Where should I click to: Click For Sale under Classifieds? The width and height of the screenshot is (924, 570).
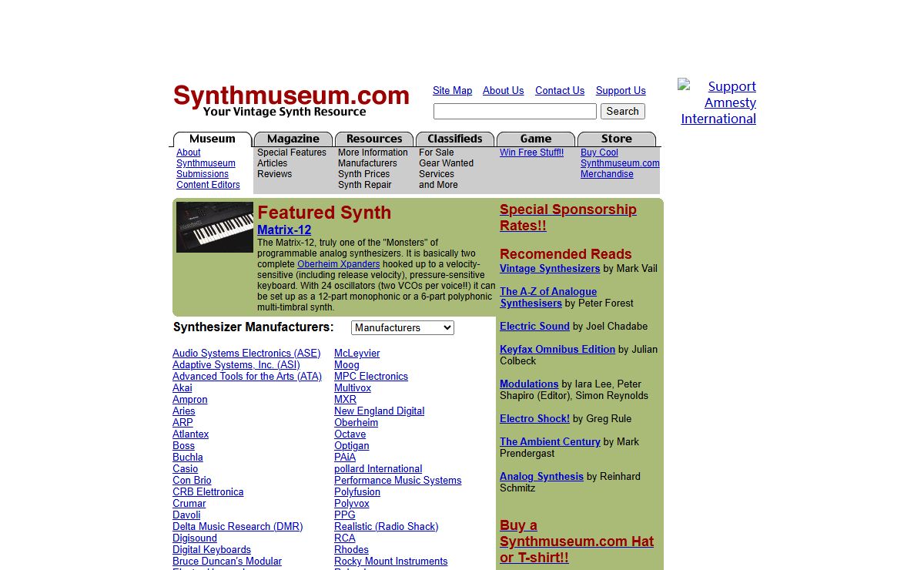tap(436, 153)
